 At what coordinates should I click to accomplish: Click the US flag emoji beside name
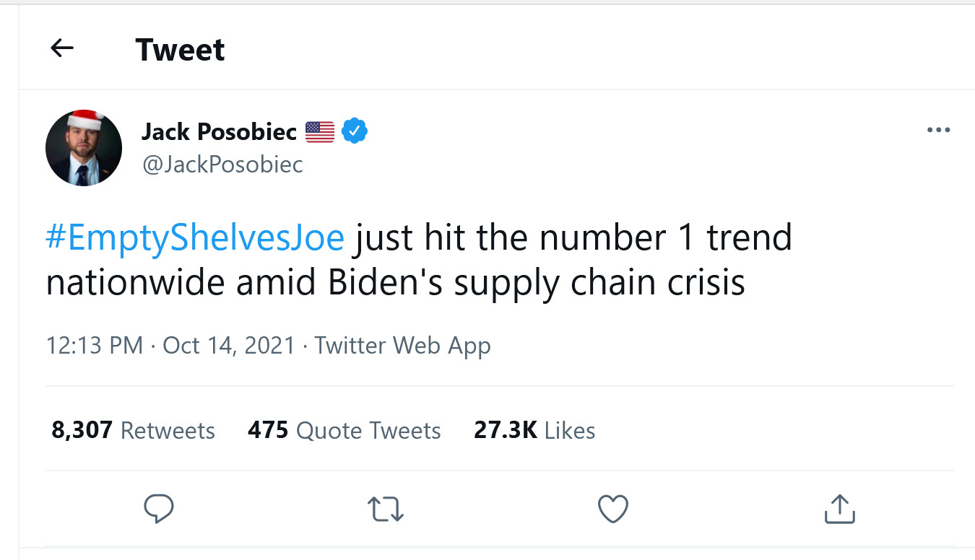coord(320,132)
